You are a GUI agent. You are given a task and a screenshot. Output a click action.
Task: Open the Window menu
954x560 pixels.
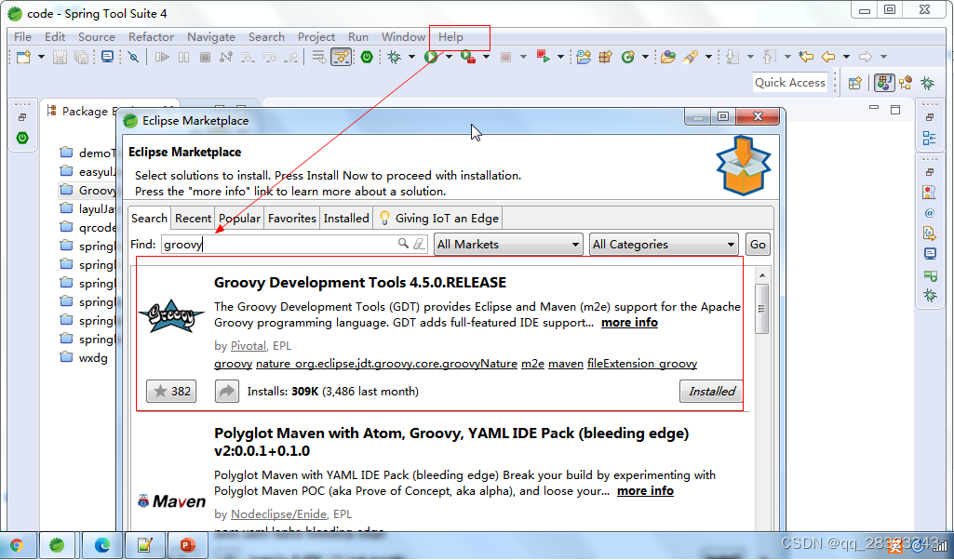point(403,37)
